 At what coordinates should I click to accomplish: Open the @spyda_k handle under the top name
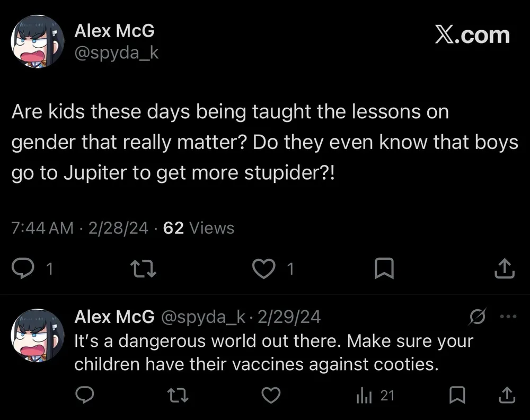pos(116,53)
